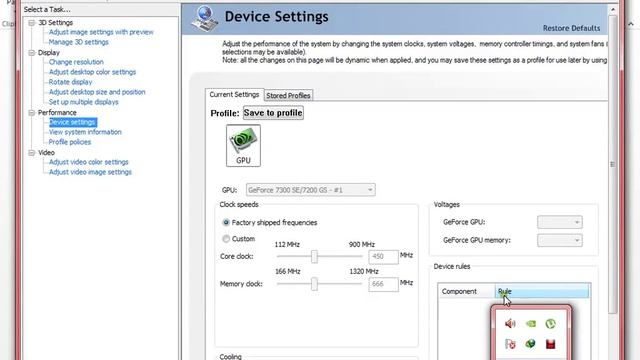The height and width of the screenshot is (360, 640).
Task: Select the Custom clock speeds option
Action: (226, 239)
